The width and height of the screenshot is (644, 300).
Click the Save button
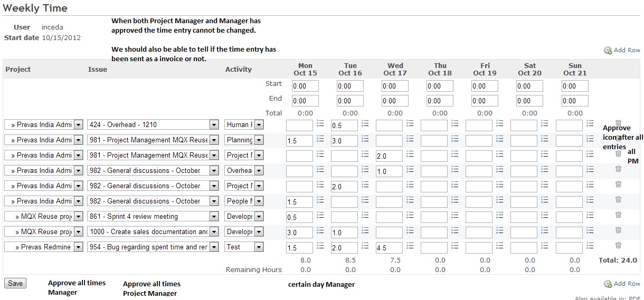(x=15, y=284)
